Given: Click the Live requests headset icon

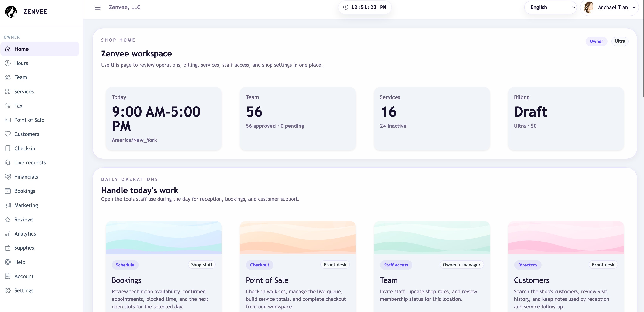Looking at the screenshot, I should point(8,163).
